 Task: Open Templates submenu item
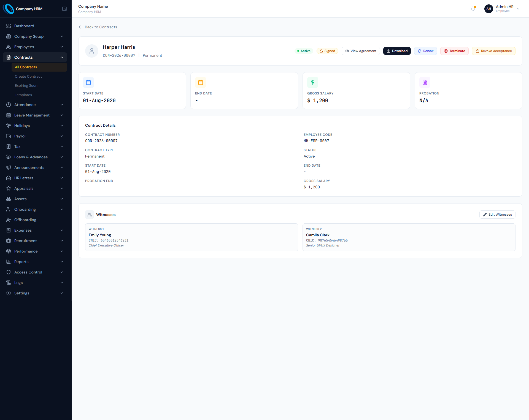point(39,95)
